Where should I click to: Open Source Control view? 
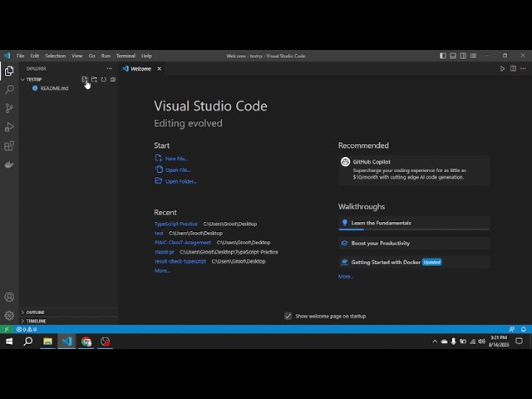[9, 108]
